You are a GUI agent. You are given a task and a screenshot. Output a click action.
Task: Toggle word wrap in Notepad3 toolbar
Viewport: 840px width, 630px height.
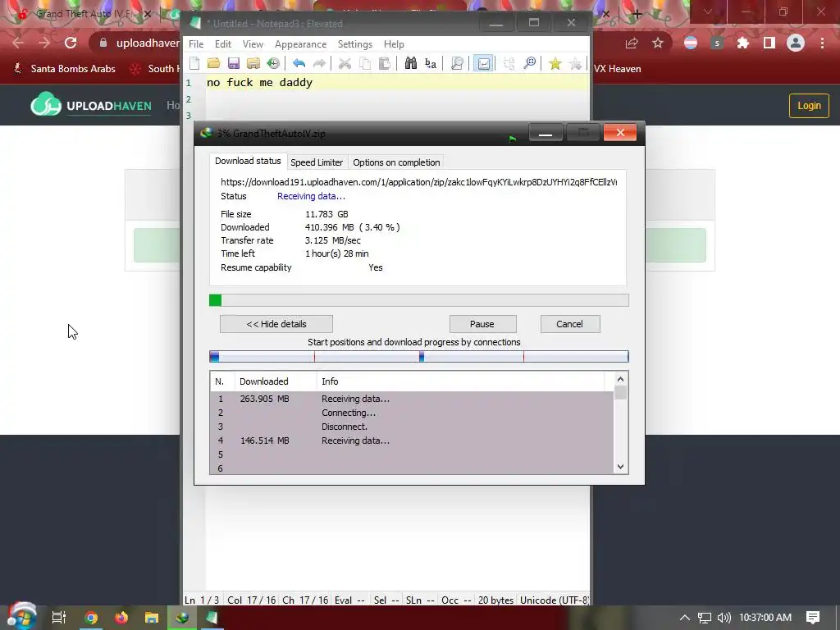[483, 64]
